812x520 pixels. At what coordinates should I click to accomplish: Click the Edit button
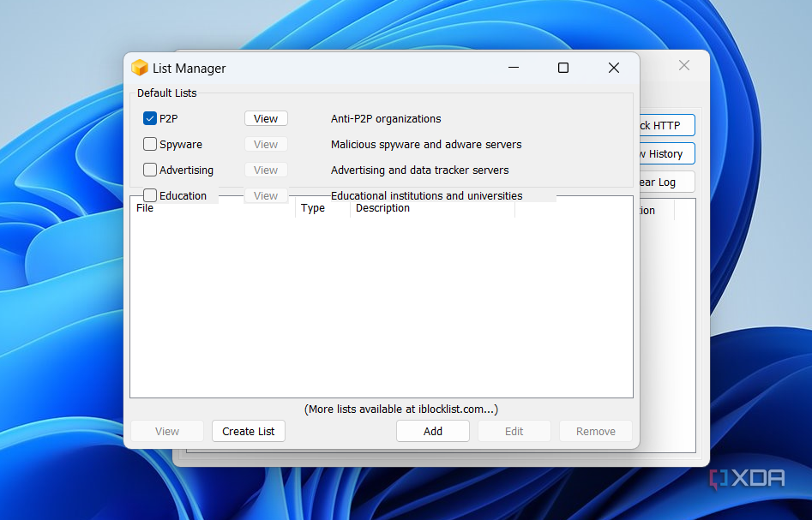coord(514,431)
